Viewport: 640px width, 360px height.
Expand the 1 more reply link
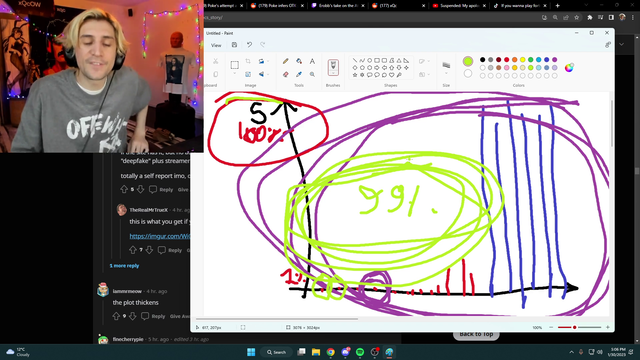[x=124, y=266]
